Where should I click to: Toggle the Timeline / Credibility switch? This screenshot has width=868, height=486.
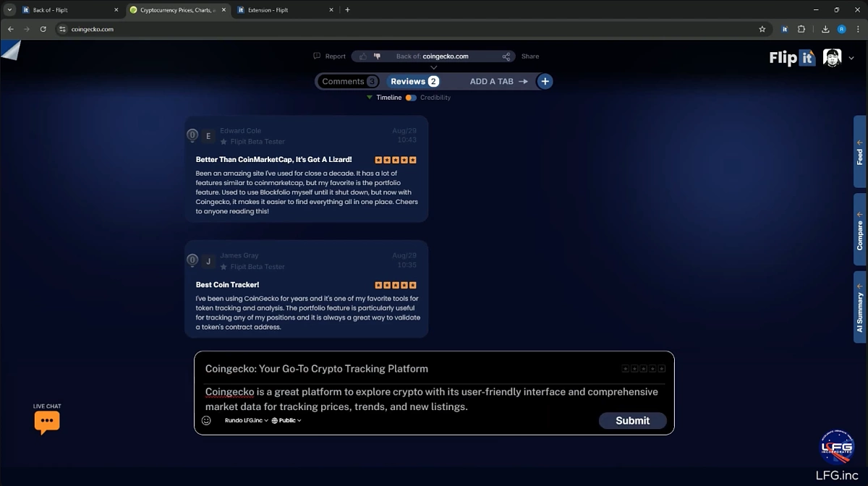point(410,98)
